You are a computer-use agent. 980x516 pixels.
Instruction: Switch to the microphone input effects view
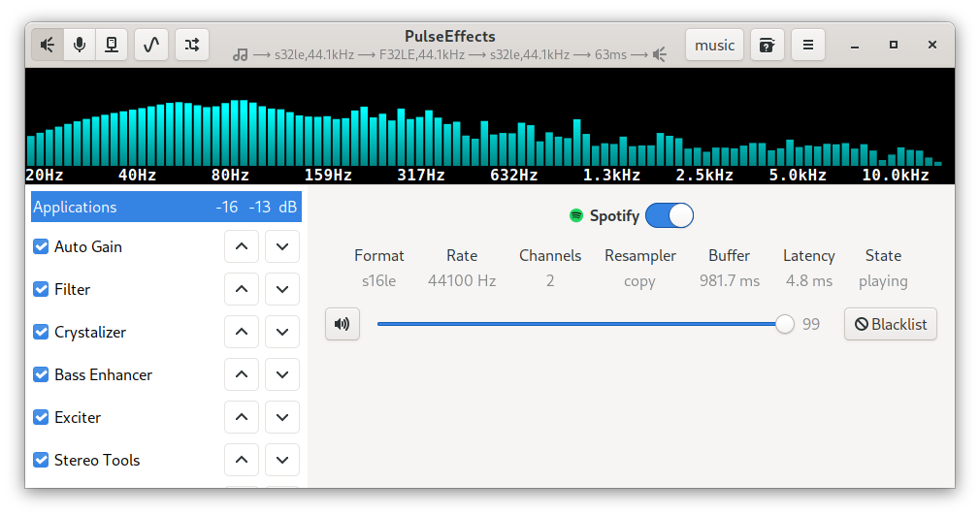click(x=80, y=45)
